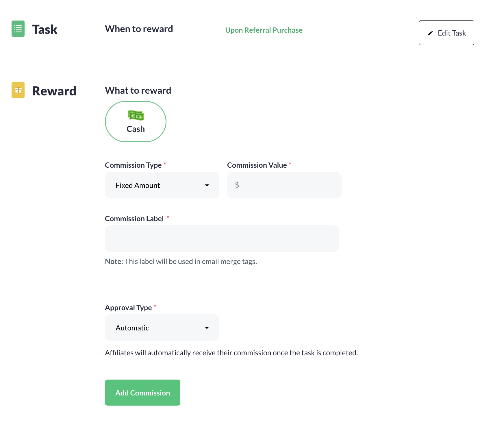
Task: Expand the Automatic approval chevron
Action: (x=207, y=328)
